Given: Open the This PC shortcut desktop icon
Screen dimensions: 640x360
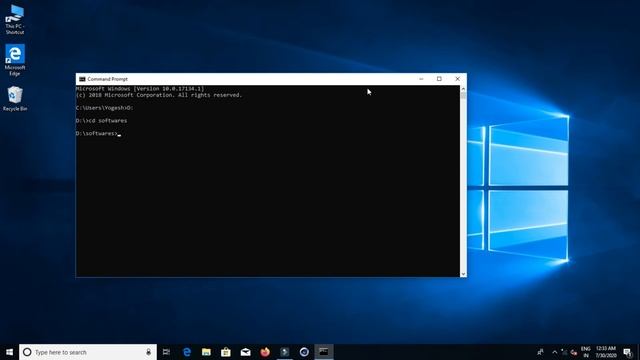Looking at the screenshot, I should click(15, 19).
